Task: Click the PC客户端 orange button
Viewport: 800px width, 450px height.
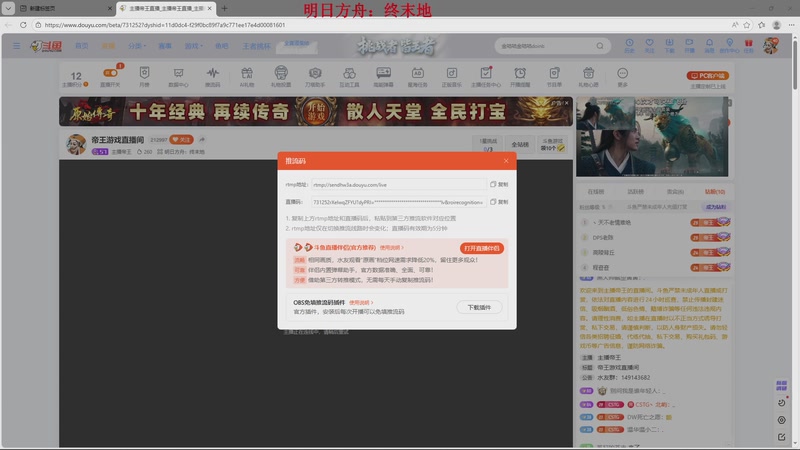Action: tap(708, 76)
